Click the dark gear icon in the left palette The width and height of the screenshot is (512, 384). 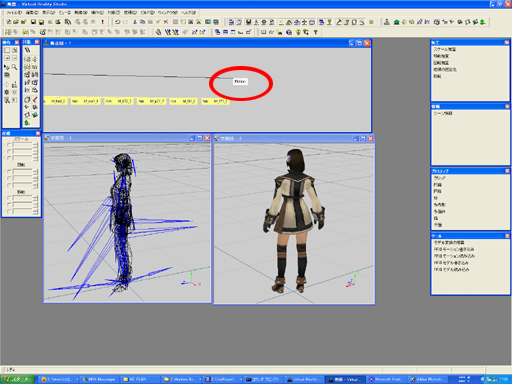[7, 92]
